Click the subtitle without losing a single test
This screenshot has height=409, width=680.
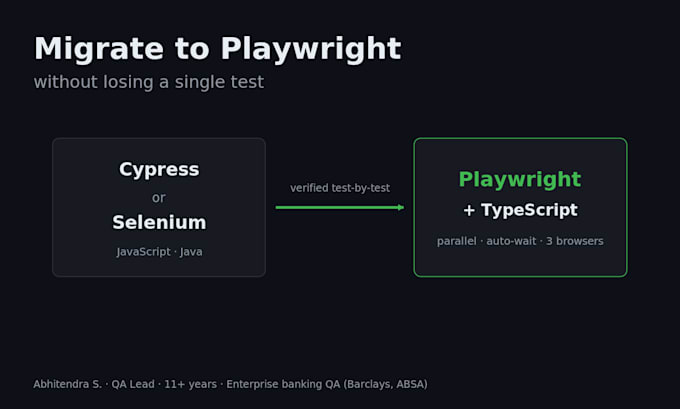pyautogui.click(x=149, y=82)
